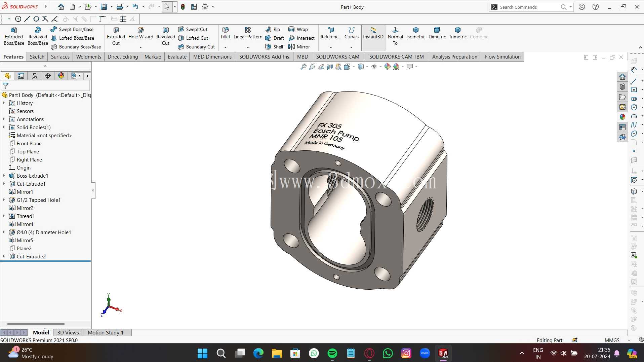The width and height of the screenshot is (644, 362).
Task: Open Reference Geometry tools
Action: pyautogui.click(x=331, y=33)
